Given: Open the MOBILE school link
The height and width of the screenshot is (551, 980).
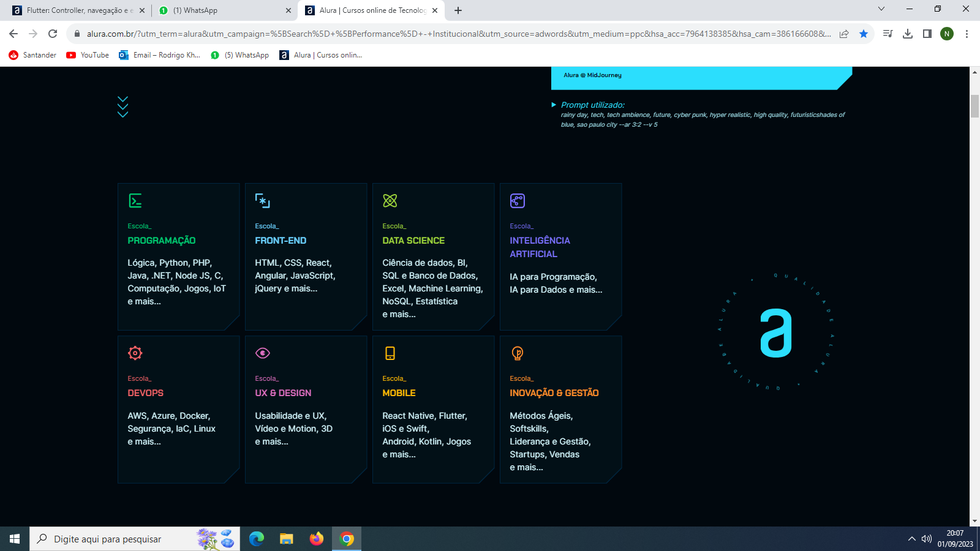Looking at the screenshot, I should click(399, 393).
